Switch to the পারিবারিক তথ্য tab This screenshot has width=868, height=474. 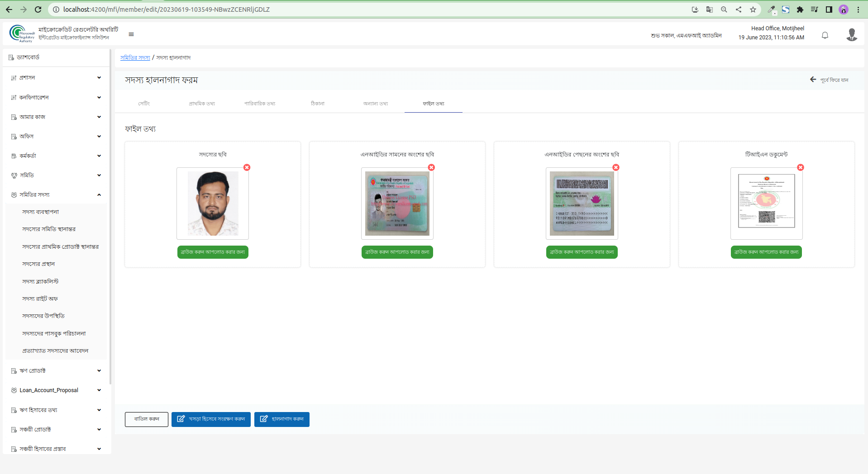(260, 104)
